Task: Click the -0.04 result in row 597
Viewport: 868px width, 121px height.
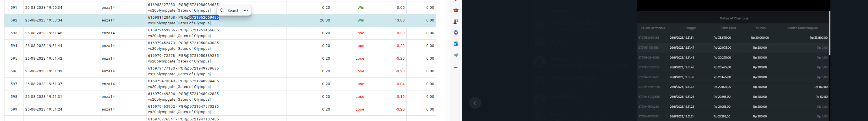Action: pyautogui.click(x=400, y=84)
